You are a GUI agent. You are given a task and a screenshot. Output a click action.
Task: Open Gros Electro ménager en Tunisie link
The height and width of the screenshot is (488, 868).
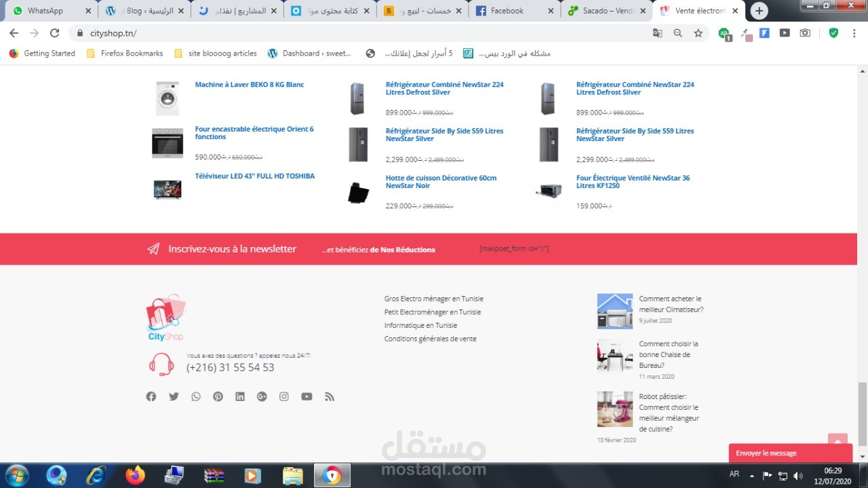pyautogui.click(x=434, y=299)
